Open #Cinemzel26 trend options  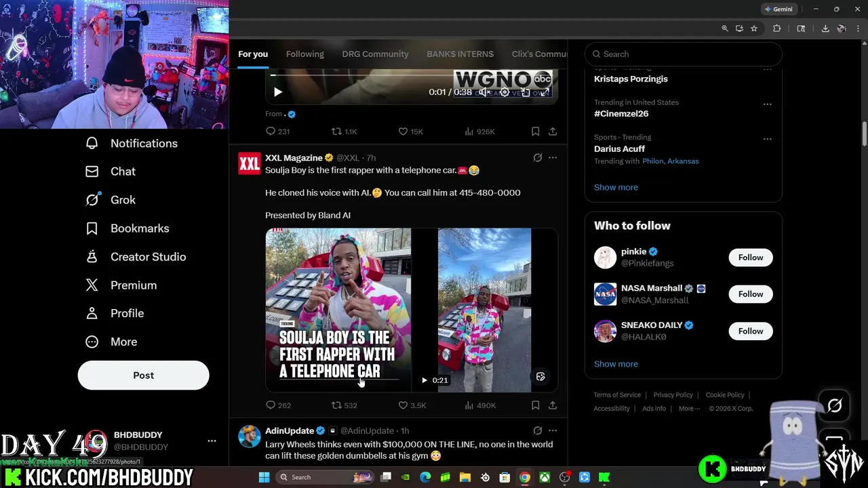(x=767, y=104)
